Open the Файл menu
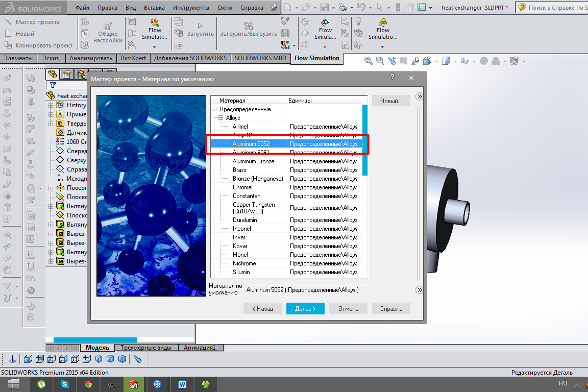 [x=83, y=8]
